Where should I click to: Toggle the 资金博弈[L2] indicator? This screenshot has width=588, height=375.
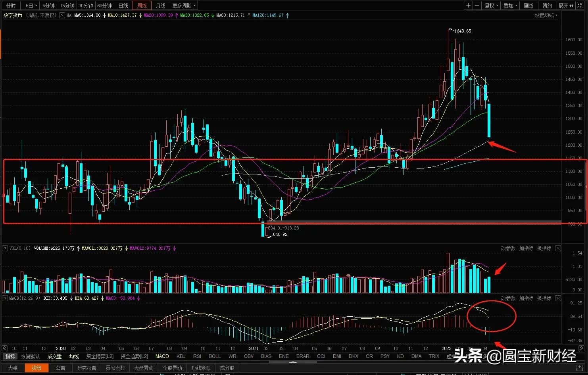tap(100, 356)
